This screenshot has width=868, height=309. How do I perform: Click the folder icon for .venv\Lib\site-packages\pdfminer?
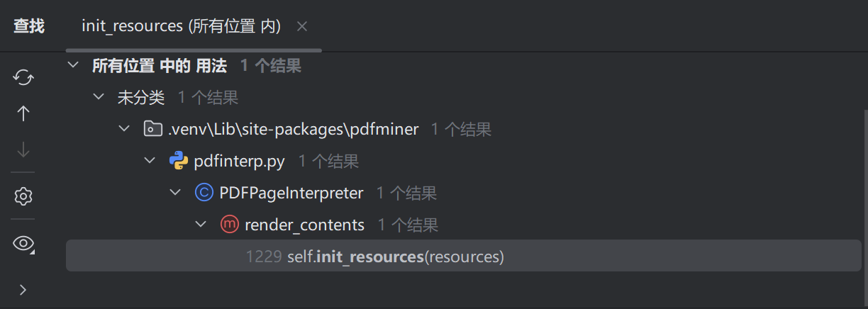(152, 129)
